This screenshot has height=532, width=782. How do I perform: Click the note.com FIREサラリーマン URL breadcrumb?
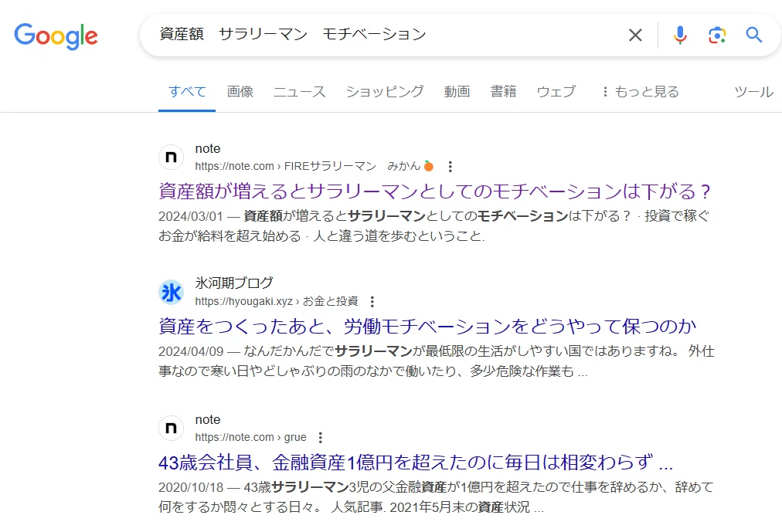tap(314, 166)
